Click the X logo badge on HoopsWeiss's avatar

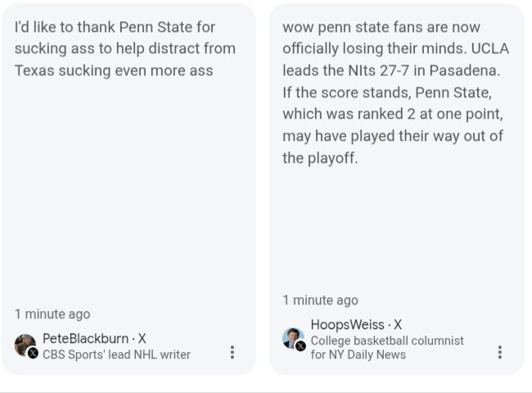tap(300, 346)
